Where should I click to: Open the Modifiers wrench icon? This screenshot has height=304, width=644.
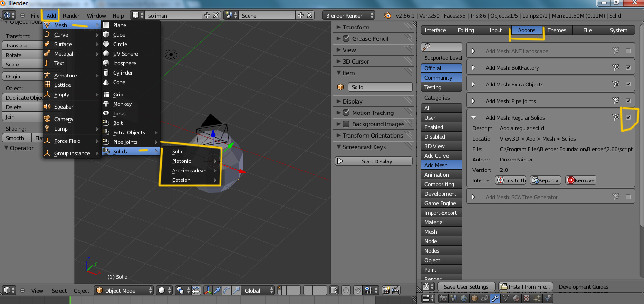[x=496, y=298]
